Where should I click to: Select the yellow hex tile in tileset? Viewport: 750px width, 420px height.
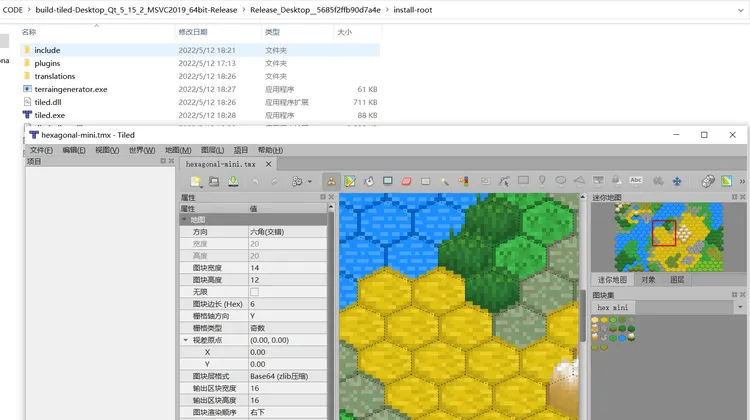tap(604, 320)
